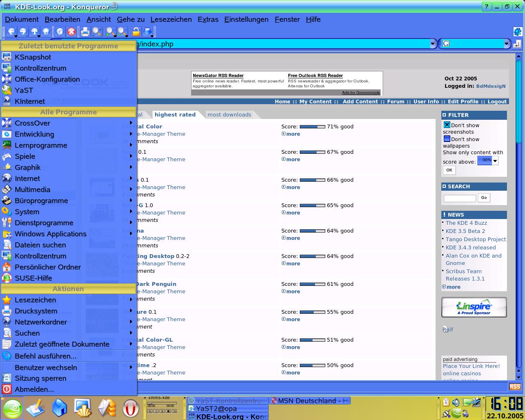The width and height of the screenshot is (525, 420).
Task: Click the xmms-kde stop button
Action: [168, 411]
